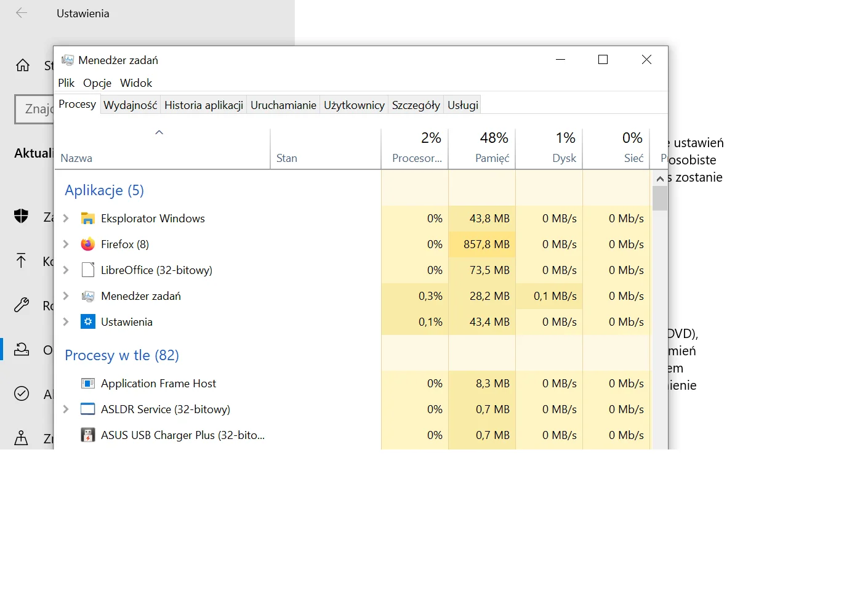The height and width of the screenshot is (612, 868).
Task: Select LibreOffice memory value 73,5 MB
Action: (x=489, y=270)
